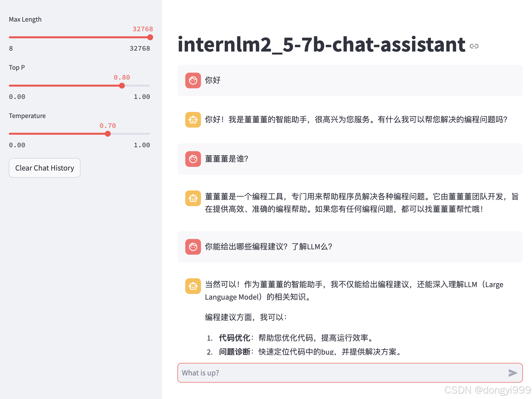Viewport: 532px width, 399px height.
Task: Click the 代码优化 bold list item
Action: point(234,338)
